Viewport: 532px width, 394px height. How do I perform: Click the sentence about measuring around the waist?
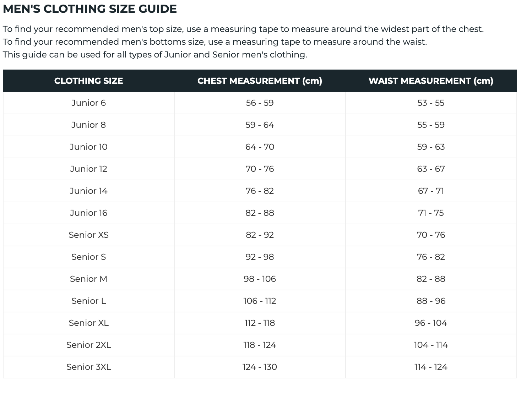click(x=215, y=42)
